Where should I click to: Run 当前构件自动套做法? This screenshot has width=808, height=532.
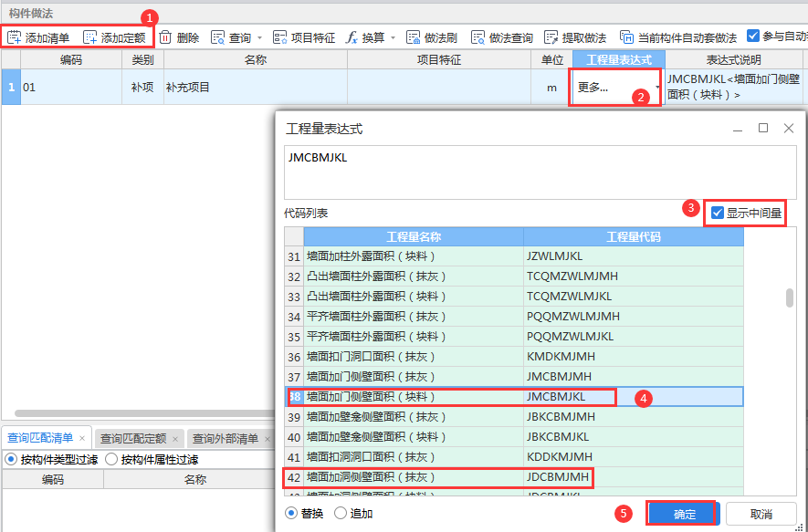tap(678, 37)
